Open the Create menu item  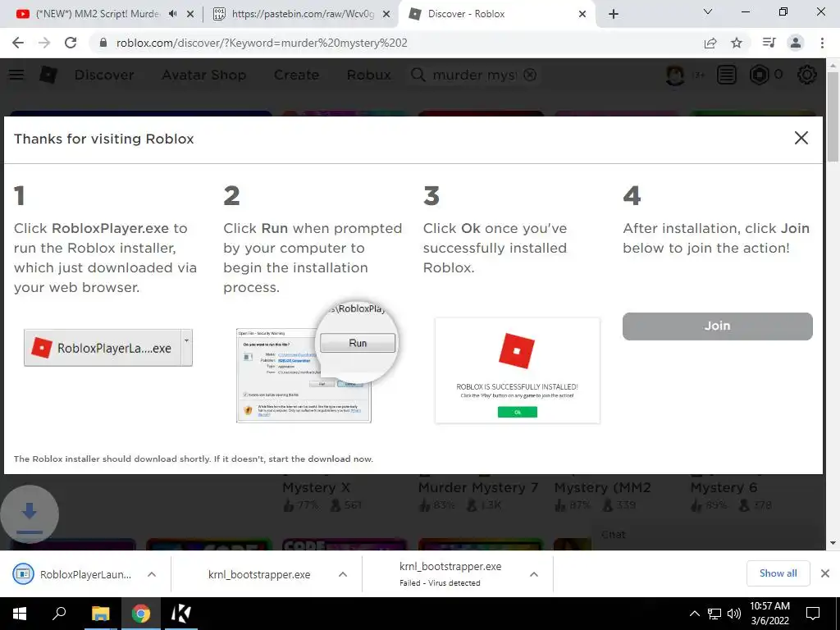(x=296, y=75)
